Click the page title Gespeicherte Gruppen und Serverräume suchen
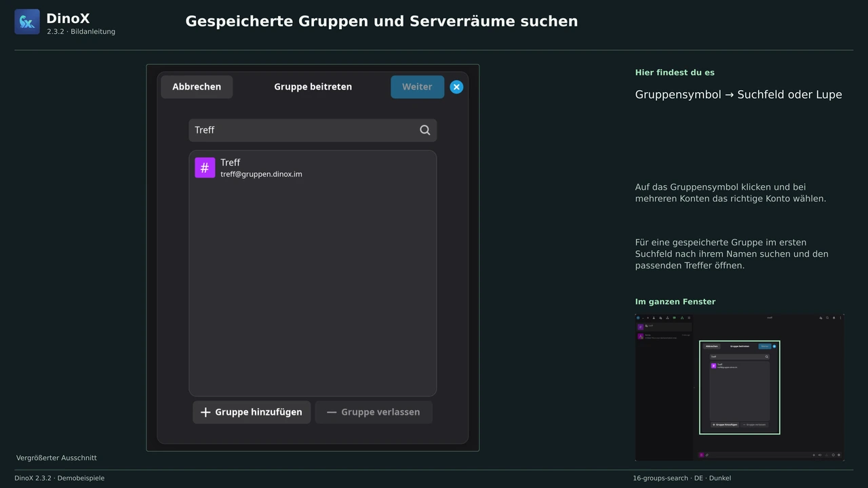Image resolution: width=868 pixels, height=488 pixels. (382, 21)
